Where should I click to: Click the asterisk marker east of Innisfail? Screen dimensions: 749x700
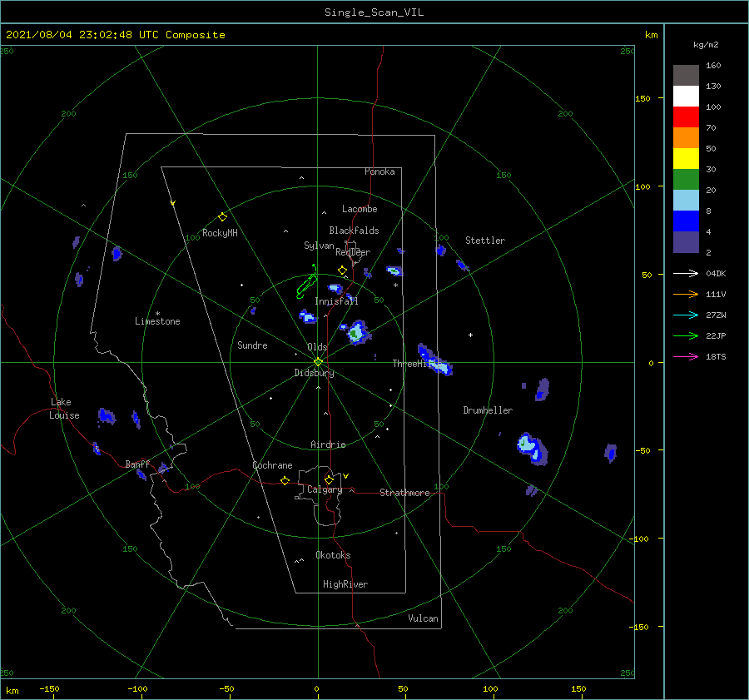tap(395, 285)
